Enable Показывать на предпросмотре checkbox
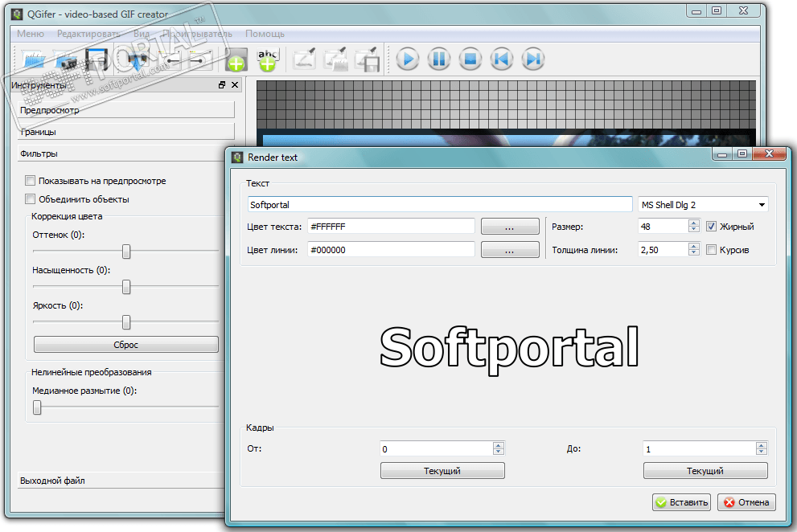797x532 pixels. [x=30, y=180]
